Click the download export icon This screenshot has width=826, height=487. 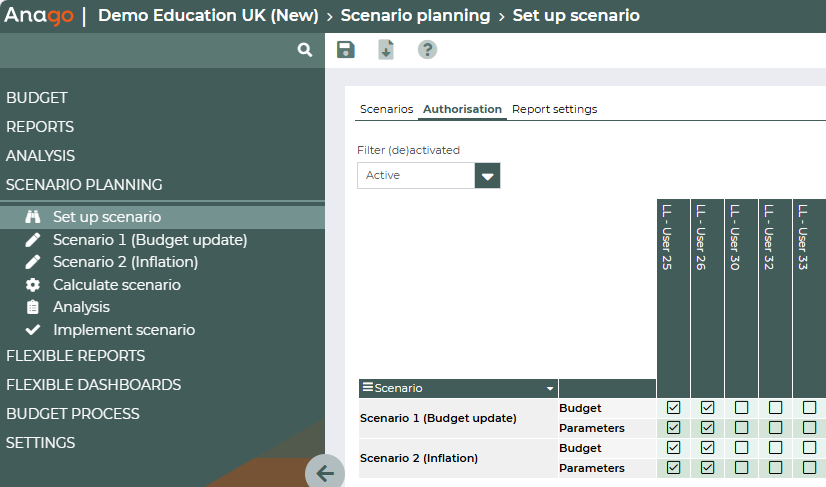pyautogui.click(x=386, y=50)
